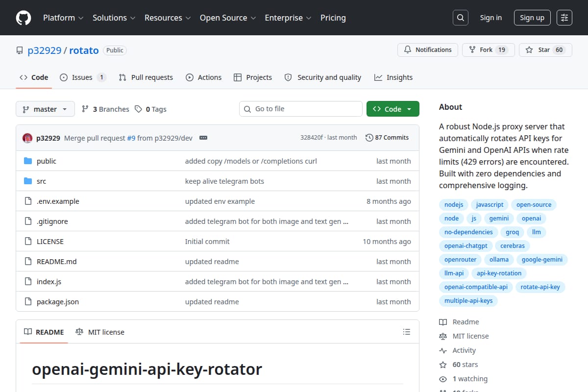Open the Security and quality tab
Viewport: 588px width, 392px height.
pos(323,77)
